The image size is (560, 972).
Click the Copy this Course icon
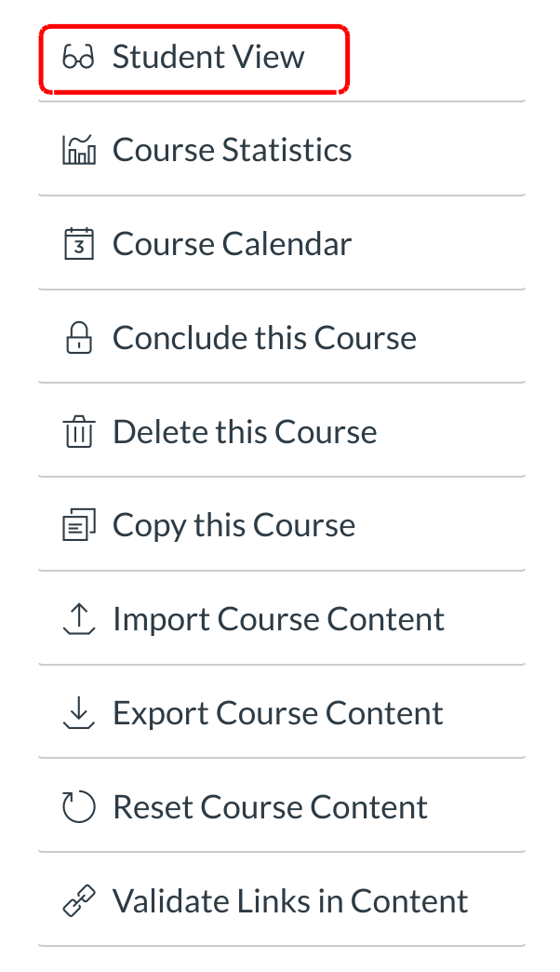click(78, 526)
